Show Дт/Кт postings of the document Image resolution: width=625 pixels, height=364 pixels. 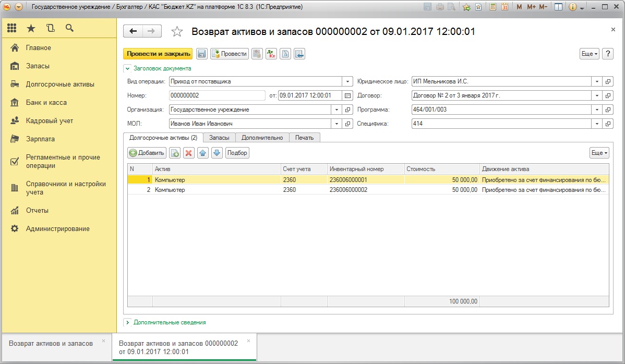(x=271, y=54)
